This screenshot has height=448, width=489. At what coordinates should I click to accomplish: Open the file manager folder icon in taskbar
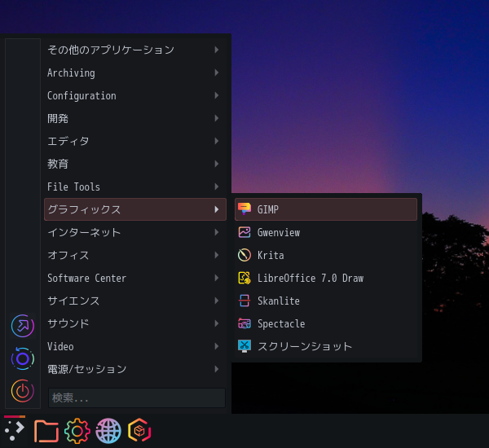pos(46,431)
